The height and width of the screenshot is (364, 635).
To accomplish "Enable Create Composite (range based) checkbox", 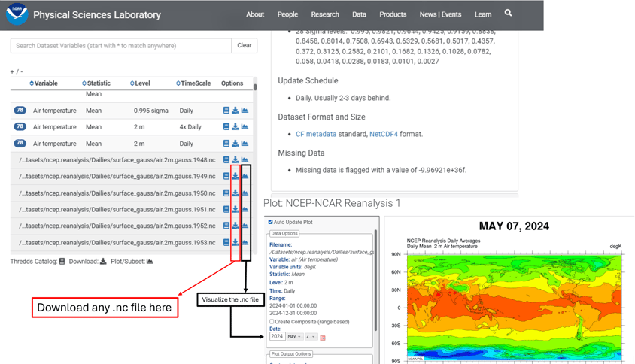I will (x=272, y=321).
